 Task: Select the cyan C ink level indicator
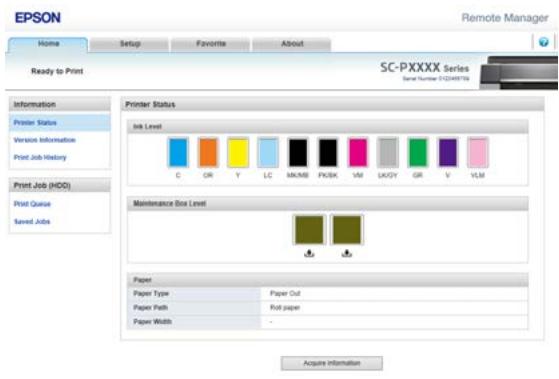(x=178, y=153)
